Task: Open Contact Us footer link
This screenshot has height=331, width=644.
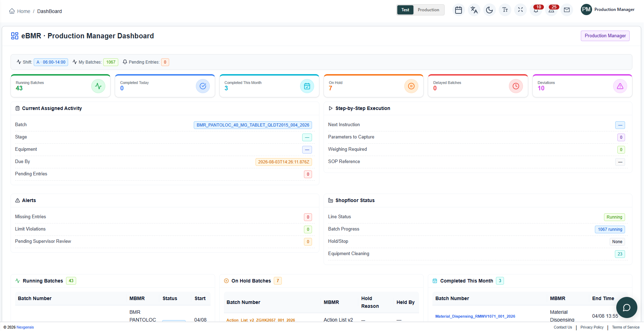Action: pyautogui.click(x=563, y=327)
